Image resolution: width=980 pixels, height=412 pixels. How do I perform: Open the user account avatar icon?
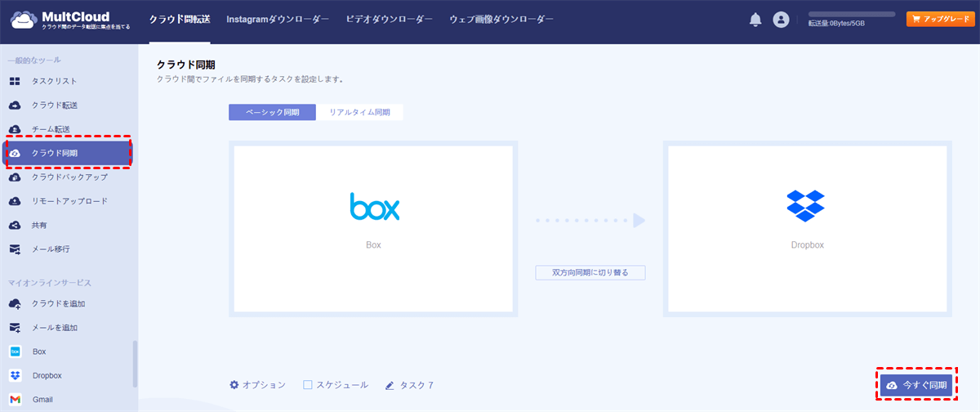tap(781, 20)
